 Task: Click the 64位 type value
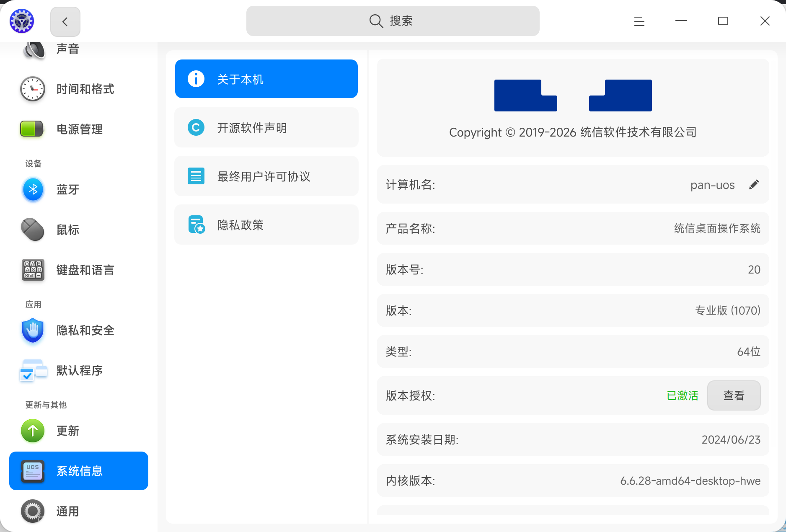(x=749, y=351)
